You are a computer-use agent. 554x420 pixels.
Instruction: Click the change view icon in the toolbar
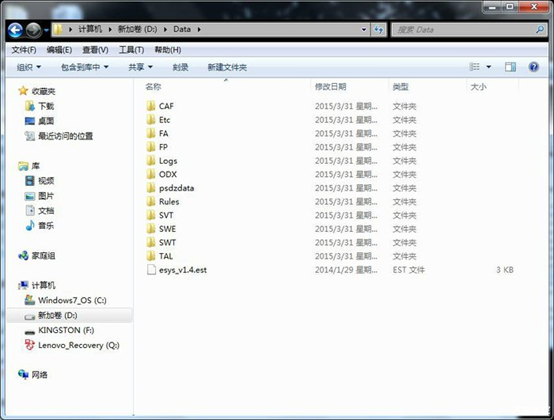[x=474, y=67]
